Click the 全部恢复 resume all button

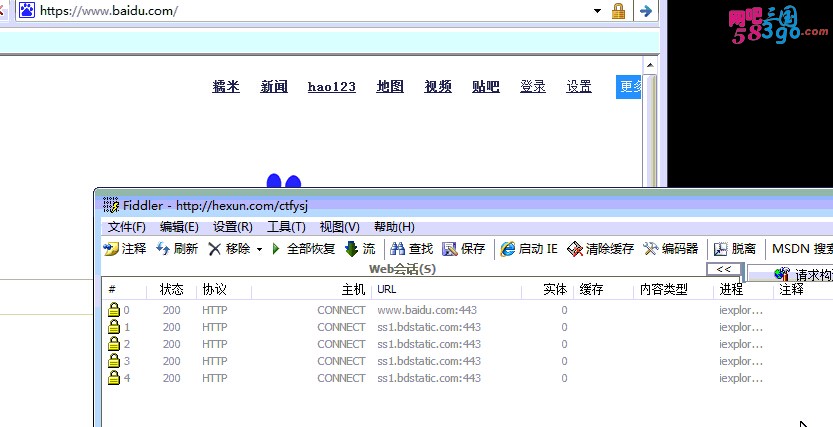[303, 249]
